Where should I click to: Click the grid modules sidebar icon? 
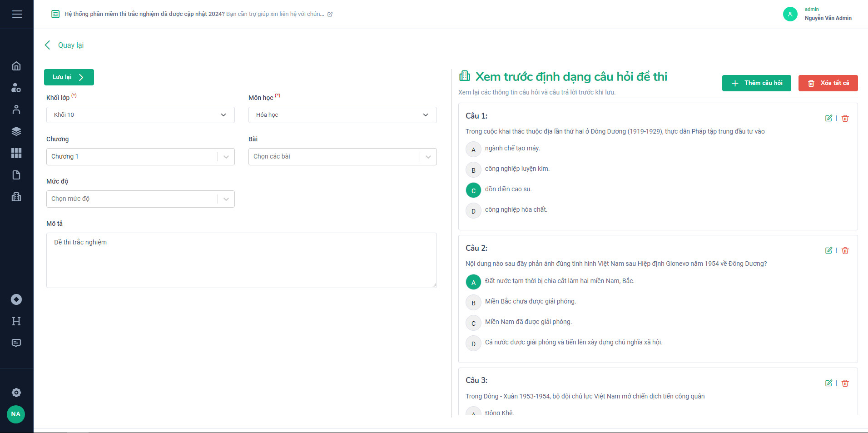[x=16, y=153]
